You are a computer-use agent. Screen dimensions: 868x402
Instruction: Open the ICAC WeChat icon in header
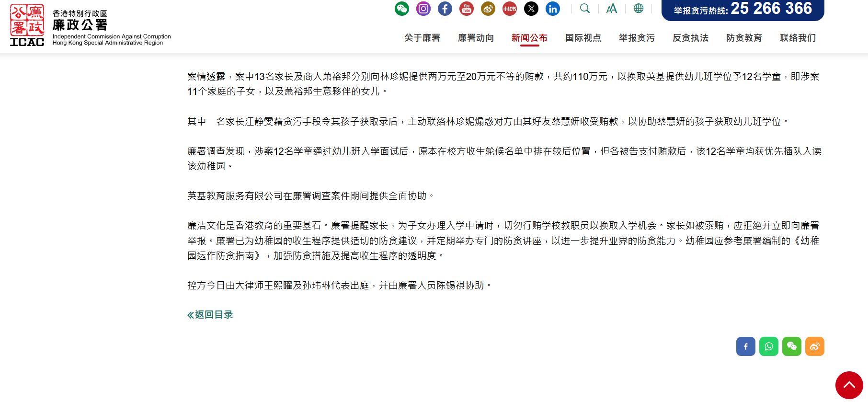[401, 9]
